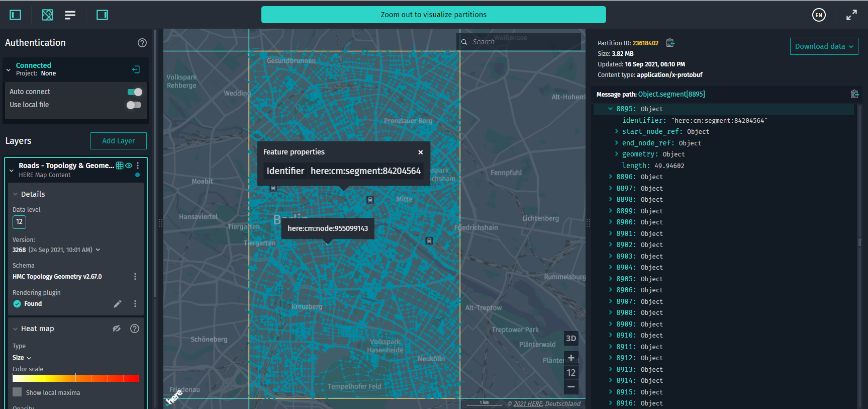The height and width of the screenshot is (409, 868).
Task: Click the tile grid icon on Roads layer
Action: [x=120, y=166]
